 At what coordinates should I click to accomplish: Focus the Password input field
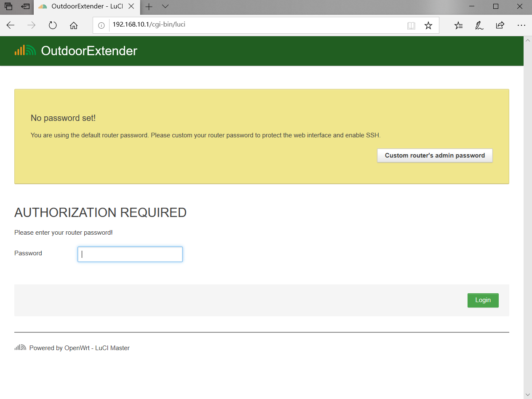(x=130, y=254)
